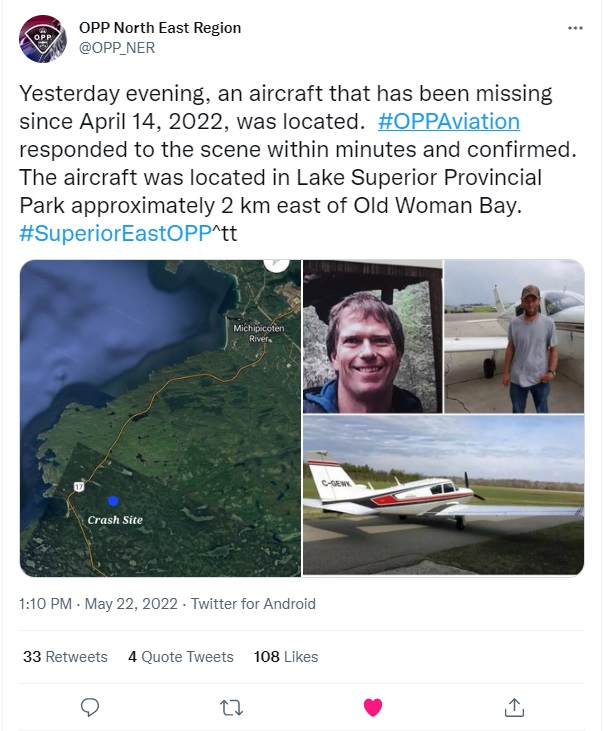Open the share tweet icon
Image resolution: width=604 pixels, height=731 pixels.
point(515,707)
